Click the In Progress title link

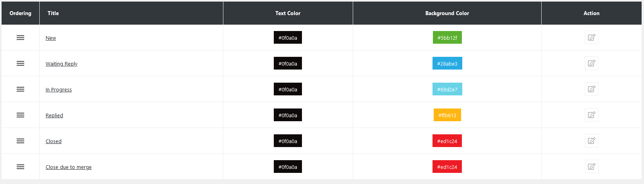[x=59, y=90]
